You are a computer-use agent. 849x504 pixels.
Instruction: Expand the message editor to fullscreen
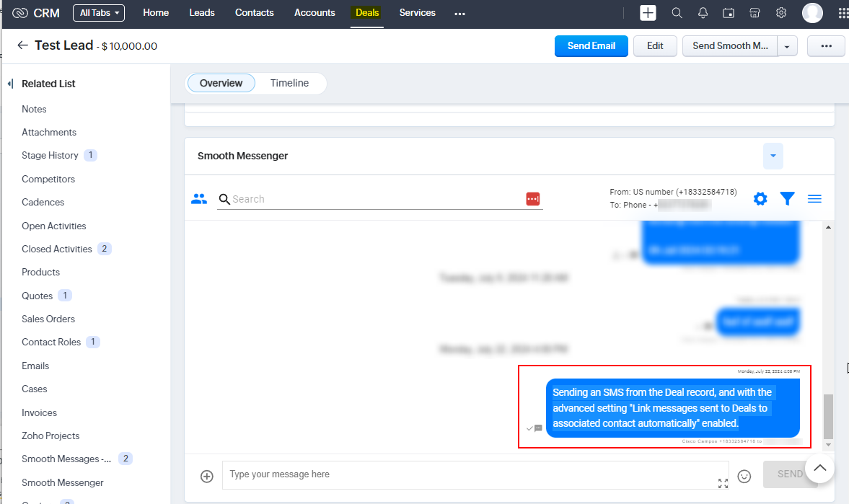click(723, 483)
